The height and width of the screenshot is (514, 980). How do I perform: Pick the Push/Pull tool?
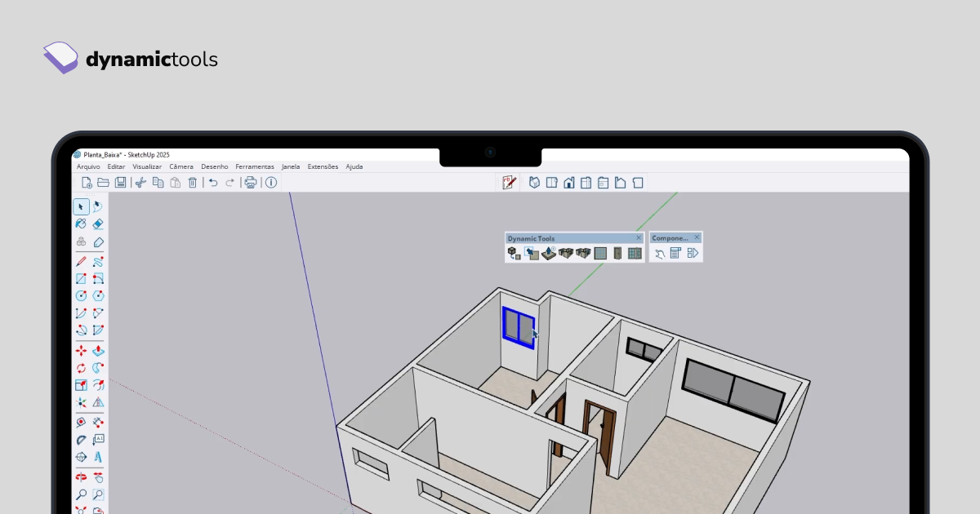98,351
